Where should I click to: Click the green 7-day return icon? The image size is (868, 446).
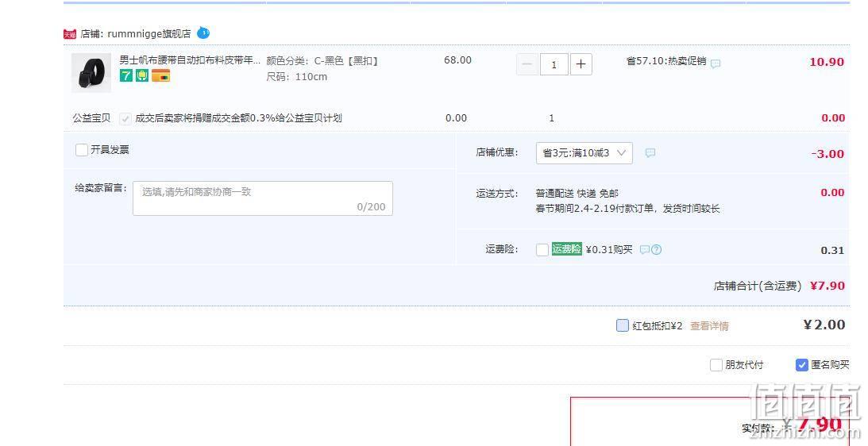point(126,76)
